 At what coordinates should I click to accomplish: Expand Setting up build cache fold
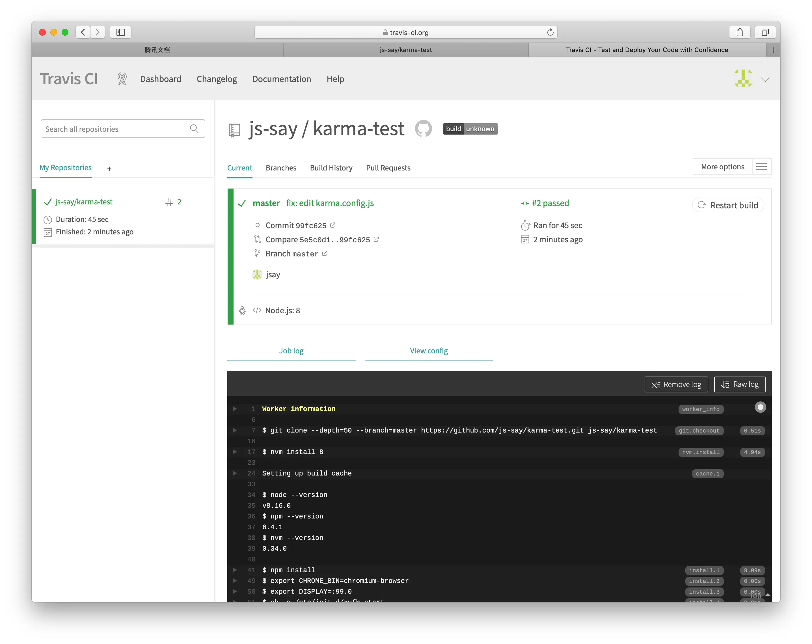click(x=235, y=474)
